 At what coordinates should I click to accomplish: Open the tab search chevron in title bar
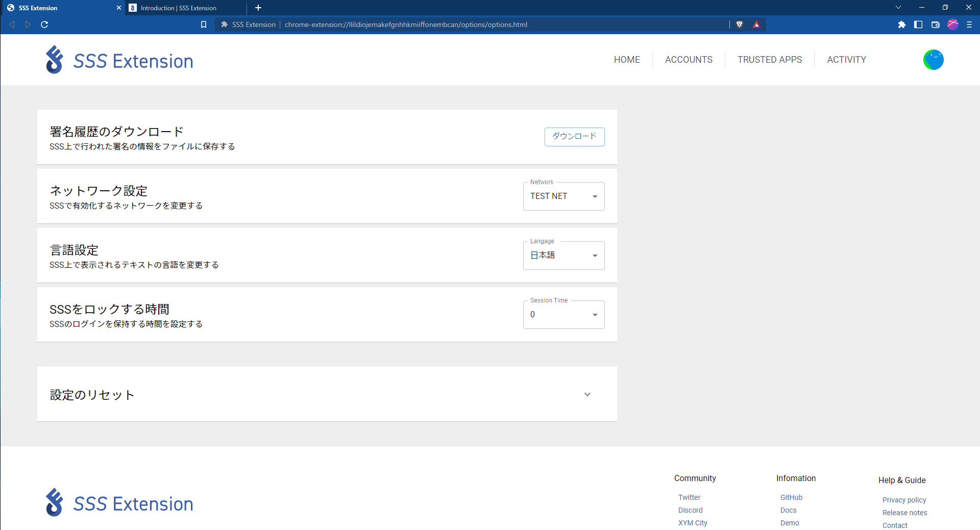898,7
